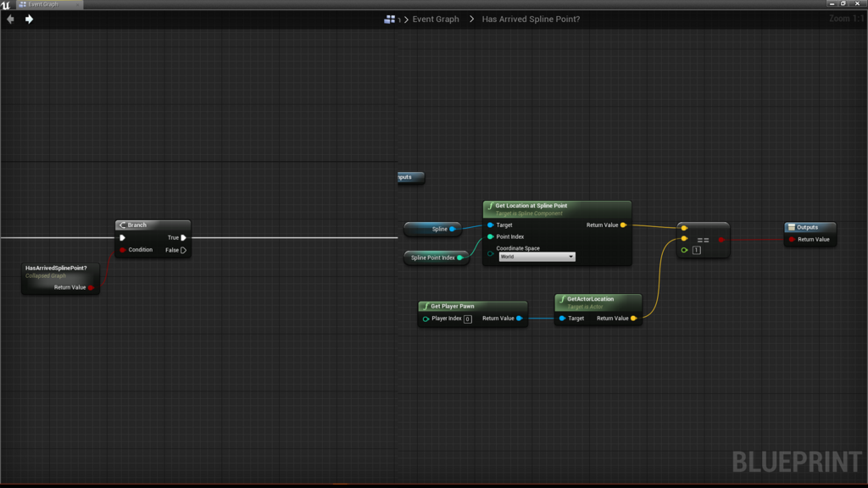Restore the editor window size
Screen dimensions: 868x488
point(843,4)
